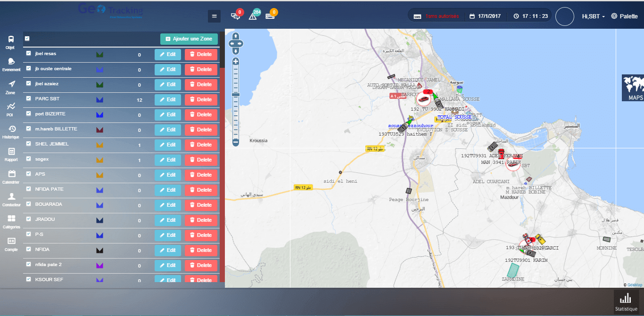Click the map zoom in plus button
644x316 pixels.
pyautogui.click(x=236, y=61)
